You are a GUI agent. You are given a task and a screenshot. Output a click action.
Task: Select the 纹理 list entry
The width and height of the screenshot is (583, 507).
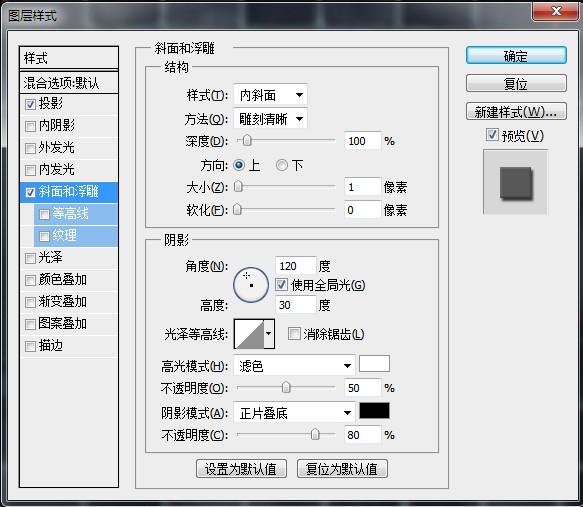tap(76, 236)
